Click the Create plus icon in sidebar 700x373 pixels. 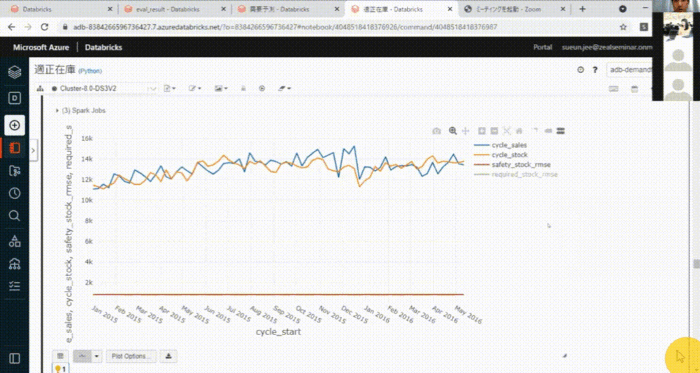click(14, 125)
